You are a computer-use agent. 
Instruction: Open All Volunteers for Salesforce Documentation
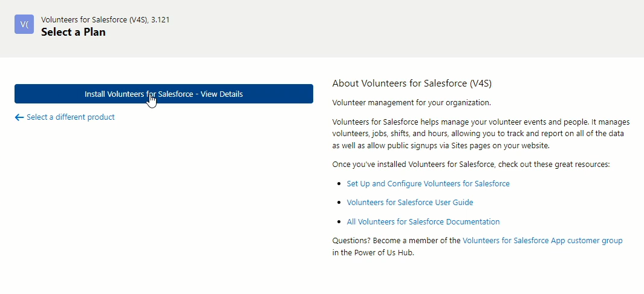point(423,222)
